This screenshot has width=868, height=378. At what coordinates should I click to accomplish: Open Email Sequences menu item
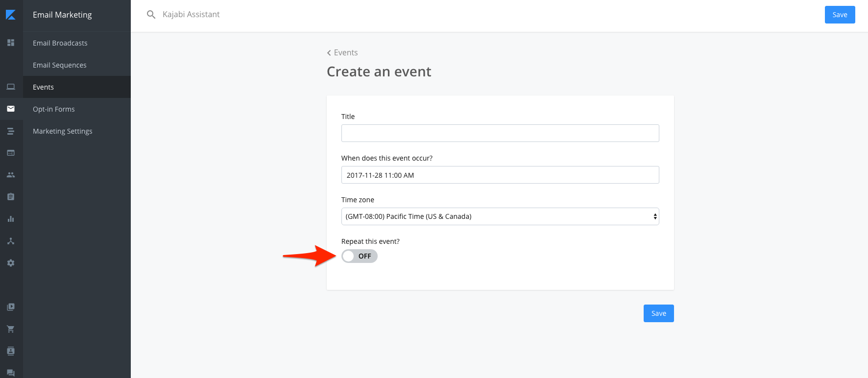click(x=60, y=65)
